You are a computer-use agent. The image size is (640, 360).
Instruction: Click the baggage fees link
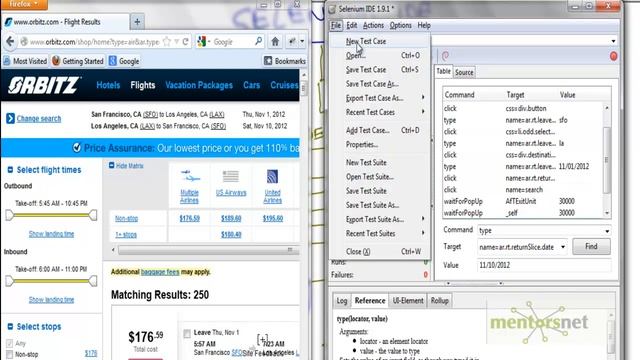pos(160,272)
